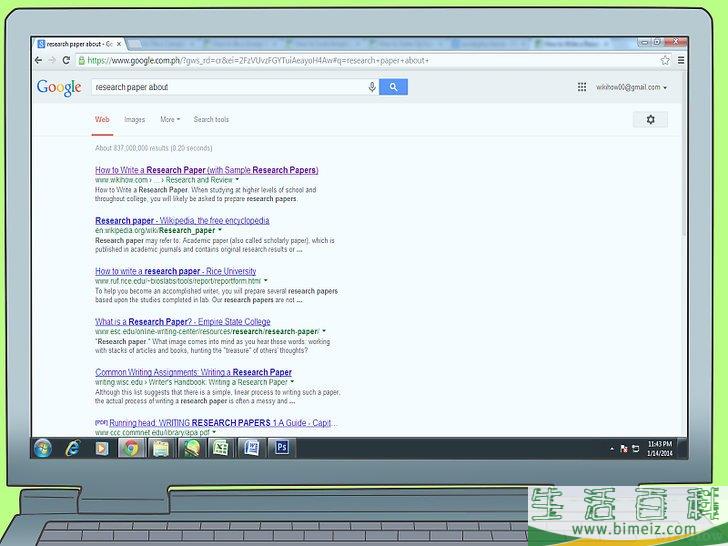The width and height of the screenshot is (728, 546).
Task: Bookmark this page with the star icon
Action: tap(665, 60)
